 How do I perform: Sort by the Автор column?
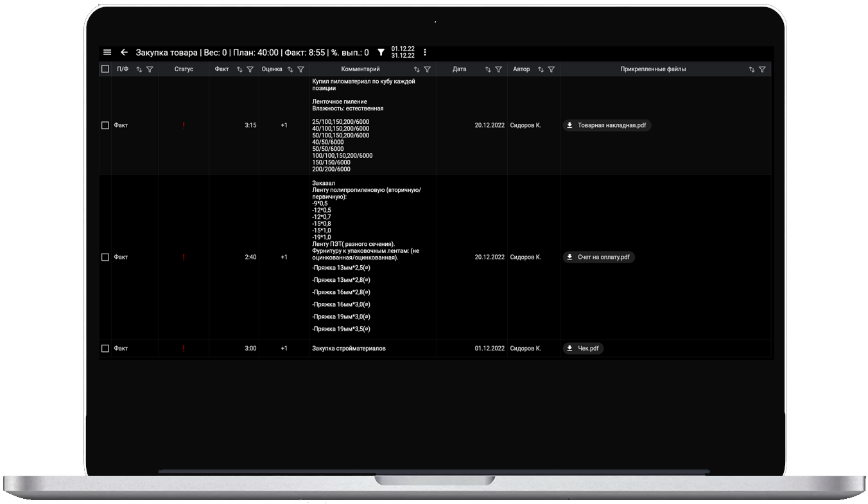point(541,69)
